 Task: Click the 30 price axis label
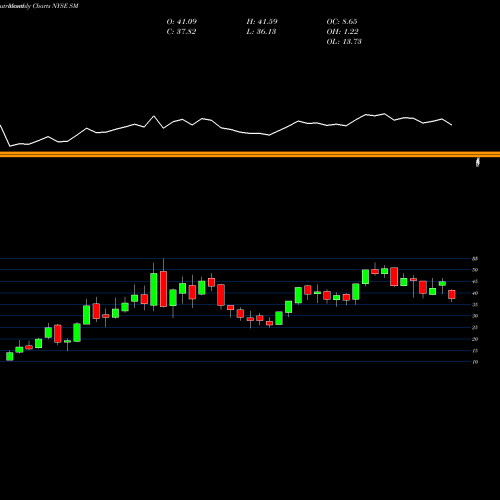coord(475,316)
